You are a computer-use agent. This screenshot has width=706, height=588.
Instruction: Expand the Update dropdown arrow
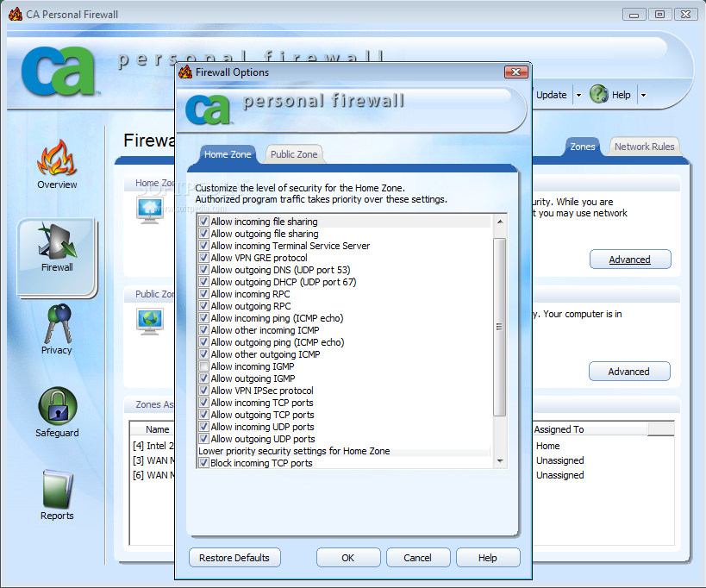[x=579, y=95]
